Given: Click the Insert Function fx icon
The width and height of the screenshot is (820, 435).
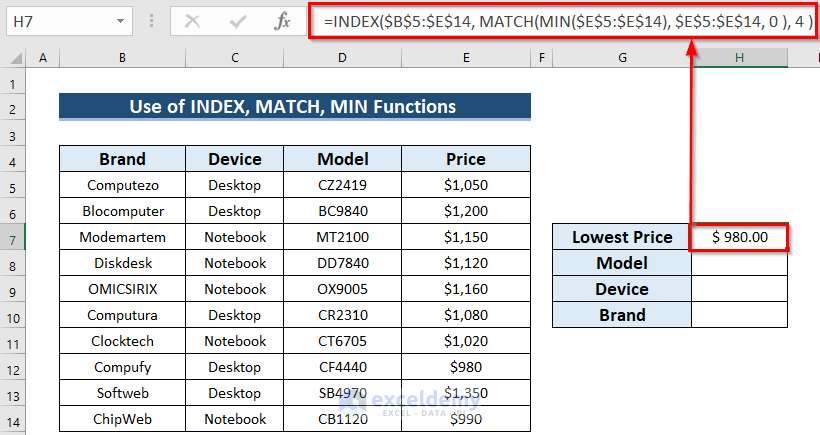Looking at the screenshot, I should pyautogui.click(x=282, y=20).
